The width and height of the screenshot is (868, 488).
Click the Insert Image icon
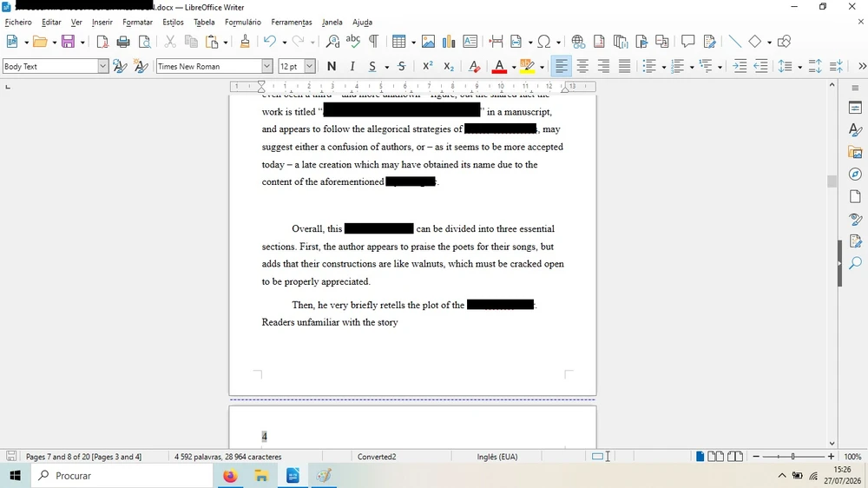click(x=428, y=42)
